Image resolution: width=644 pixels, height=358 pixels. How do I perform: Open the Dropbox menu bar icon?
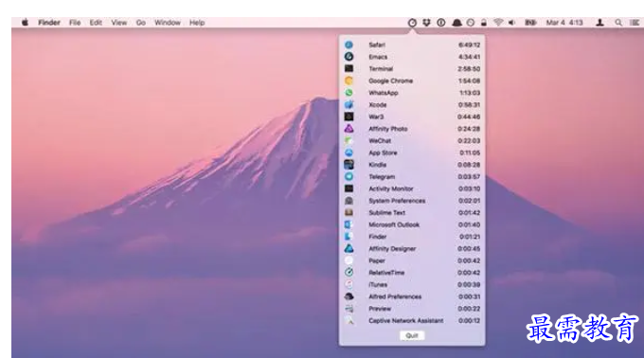pos(426,23)
